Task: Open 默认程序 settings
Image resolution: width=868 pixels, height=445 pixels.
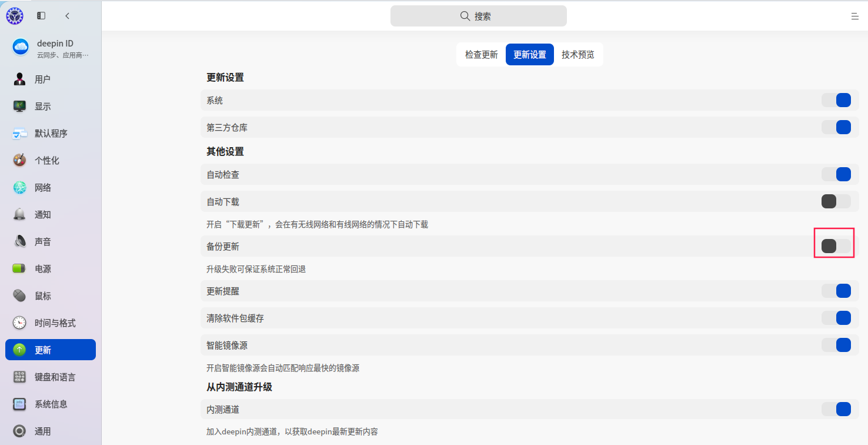Action: (51, 134)
